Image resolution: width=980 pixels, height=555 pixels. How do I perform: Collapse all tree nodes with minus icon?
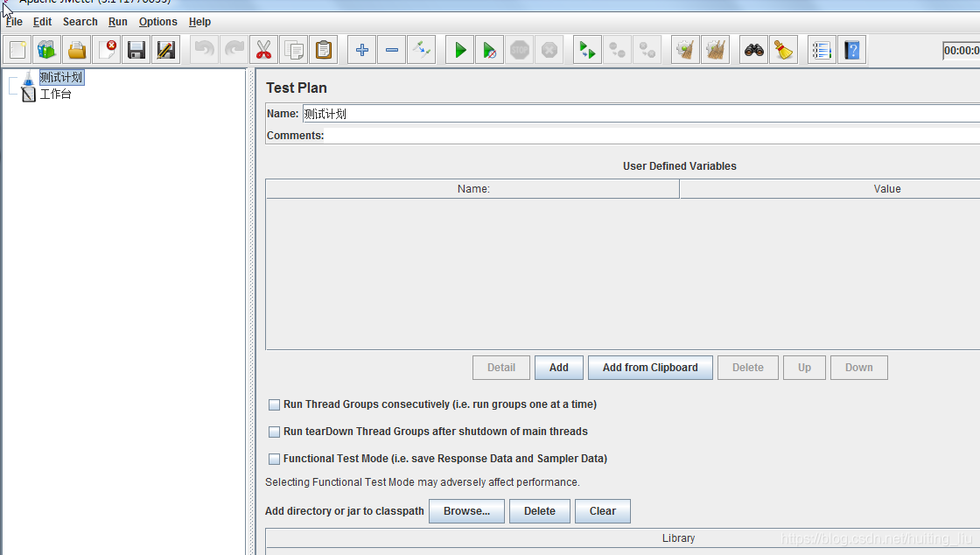tap(392, 50)
